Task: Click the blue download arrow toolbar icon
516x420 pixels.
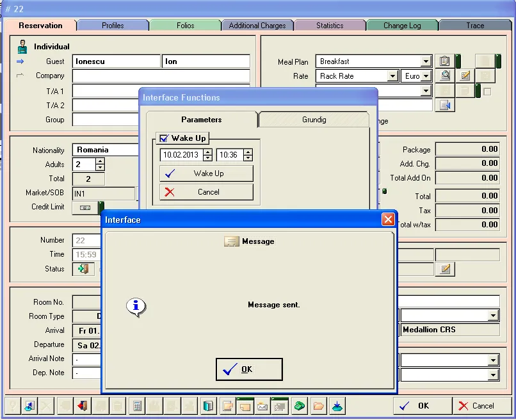Action: pyautogui.click(x=337, y=406)
